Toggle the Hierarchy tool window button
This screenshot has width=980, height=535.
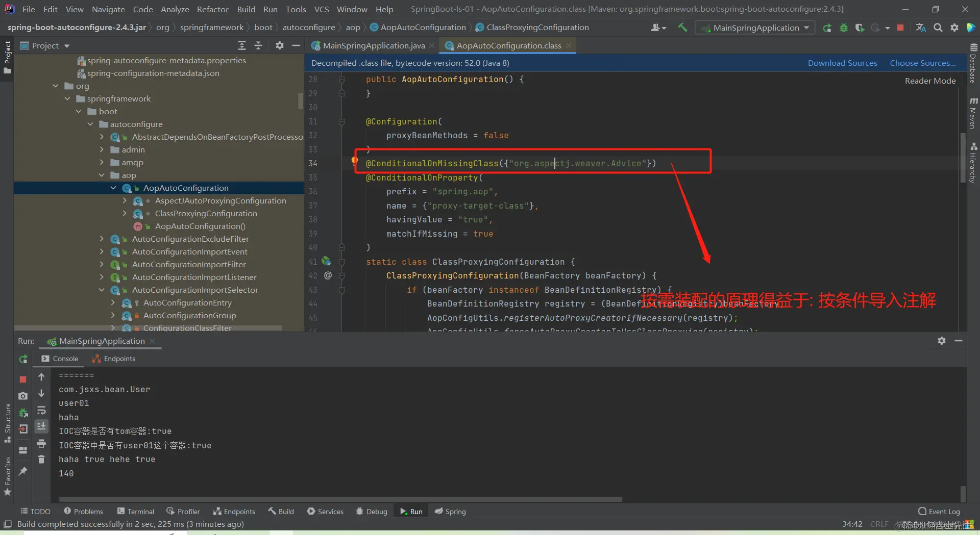[973, 163]
